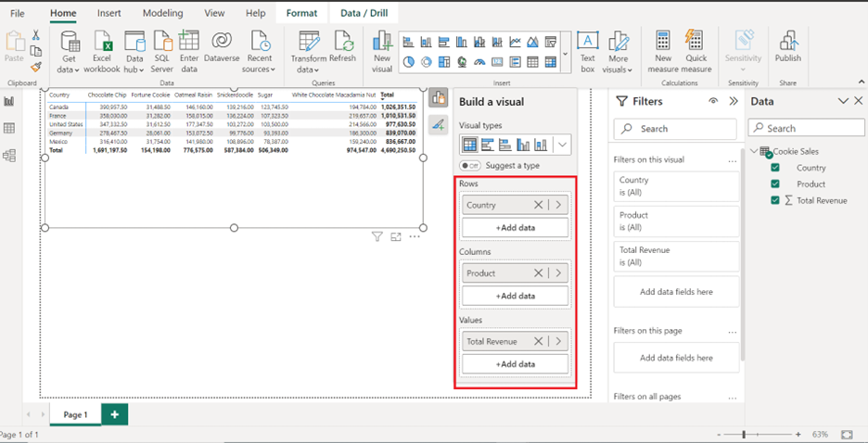The width and height of the screenshot is (868, 443).
Task: Click +Add data under Columns
Action: click(x=515, y=296)
